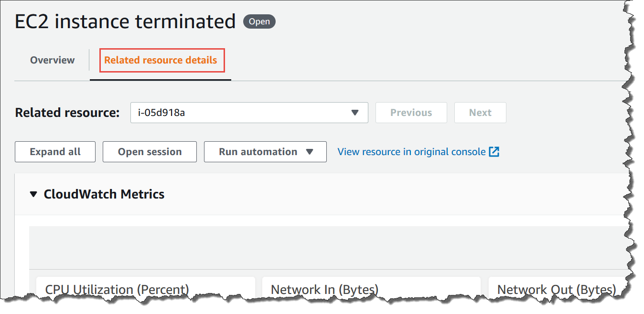This screenshot has height=314, width=644.
Task: Click the Next button
Action: click(x=480, y=113)
